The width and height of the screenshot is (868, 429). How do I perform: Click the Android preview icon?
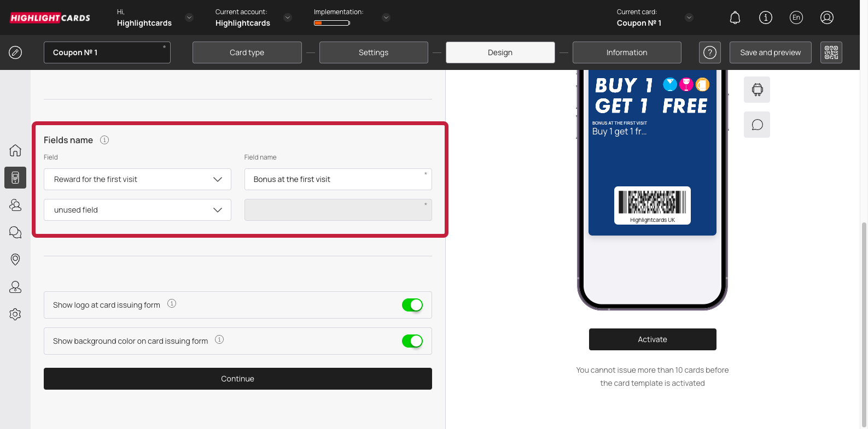pyautogui.click(x=756, y=90)
